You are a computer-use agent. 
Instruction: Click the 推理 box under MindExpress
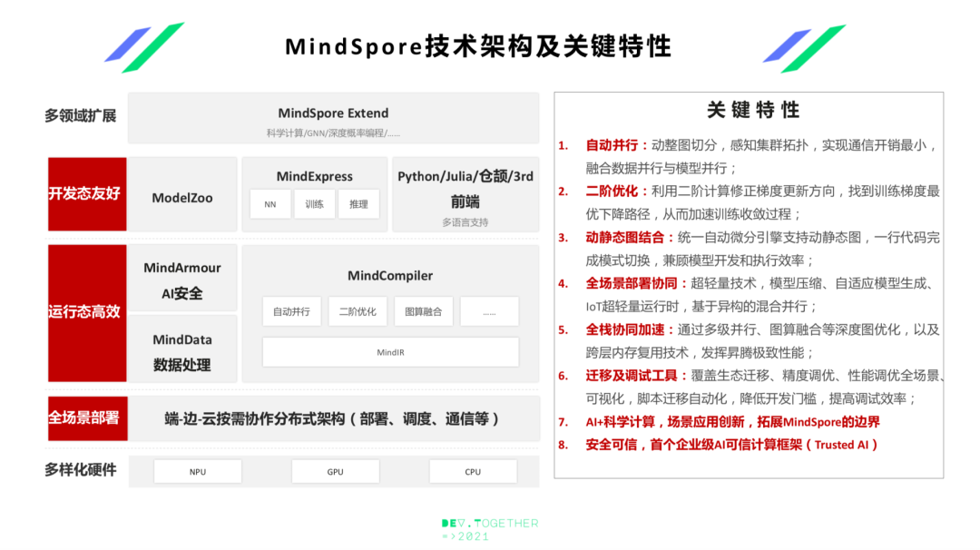coord(358,204)
